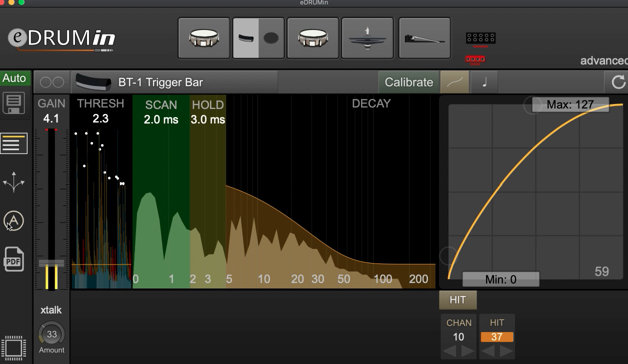The height and width of the screenshot is (364, 628).
Task: Decrease the CHAN value with left arrow
Action: coord(450,351)
